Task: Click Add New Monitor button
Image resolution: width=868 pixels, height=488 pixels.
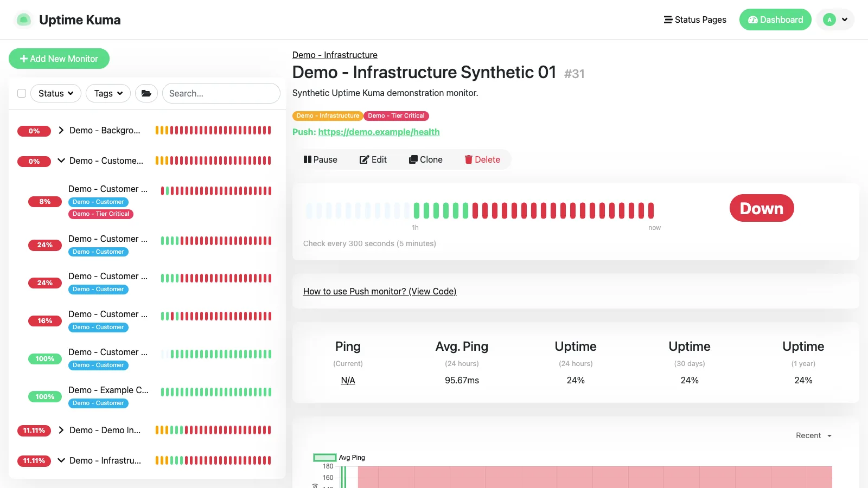Action: pyautogui.click(x=59, y=59)
